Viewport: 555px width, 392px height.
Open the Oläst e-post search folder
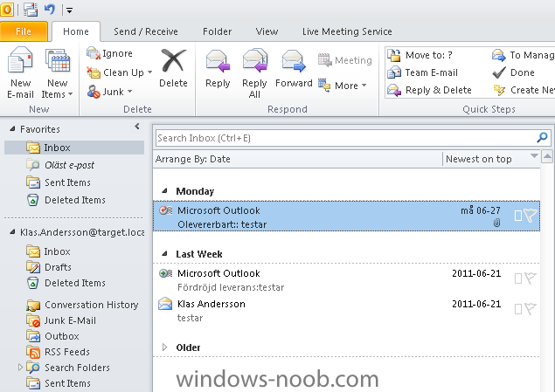coord(60,165)
